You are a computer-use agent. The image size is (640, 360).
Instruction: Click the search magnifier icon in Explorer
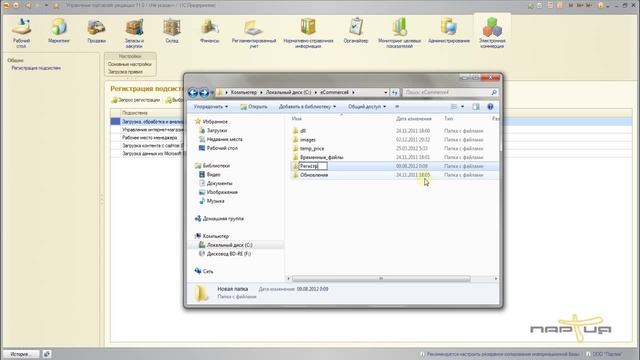494,93
